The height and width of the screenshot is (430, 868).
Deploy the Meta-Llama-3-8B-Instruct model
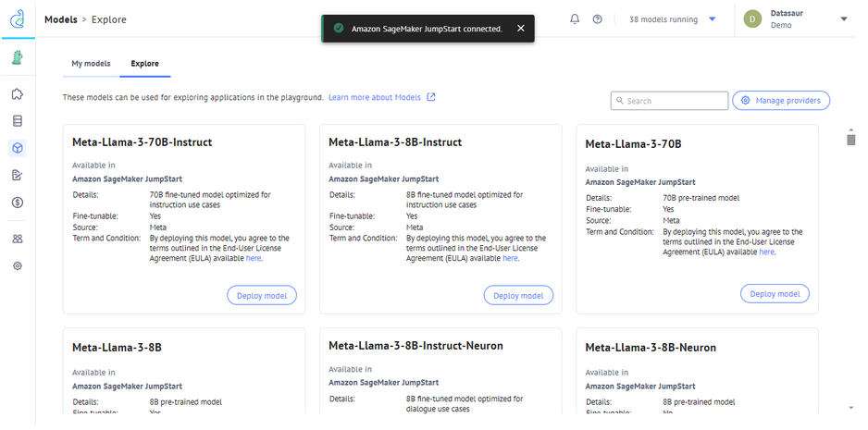coord(519,296)
